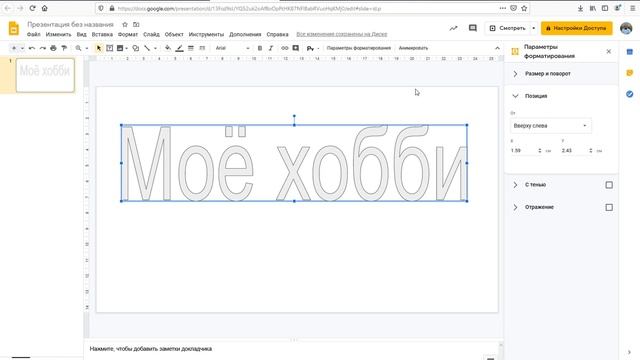Viewport: 640px width, 360px height.
Task: Click the Анимировать button
Action: tap(413, 48)
